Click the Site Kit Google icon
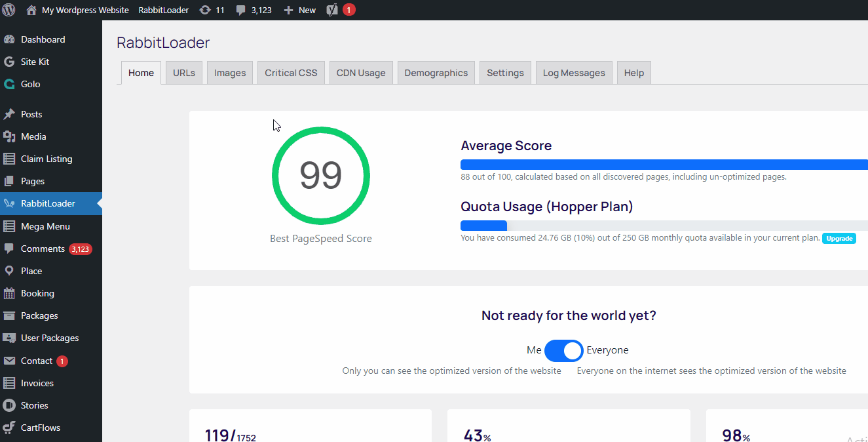 tap(9, 62)
